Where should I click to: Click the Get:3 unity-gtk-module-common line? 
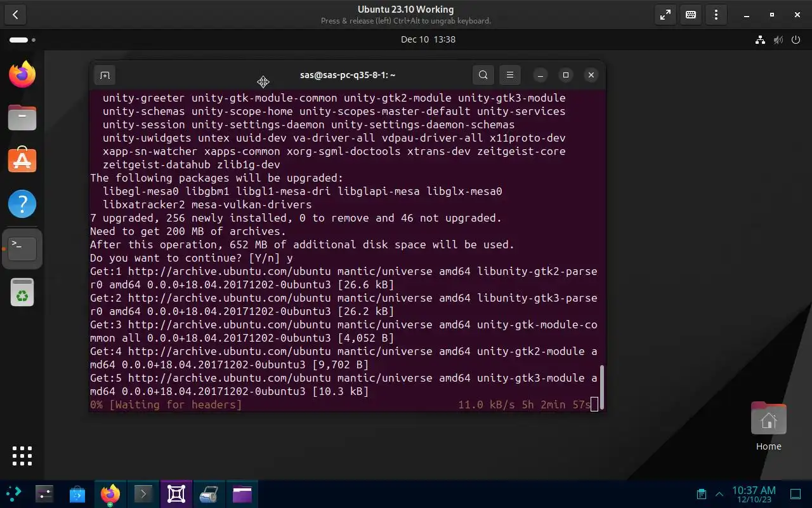344,331
